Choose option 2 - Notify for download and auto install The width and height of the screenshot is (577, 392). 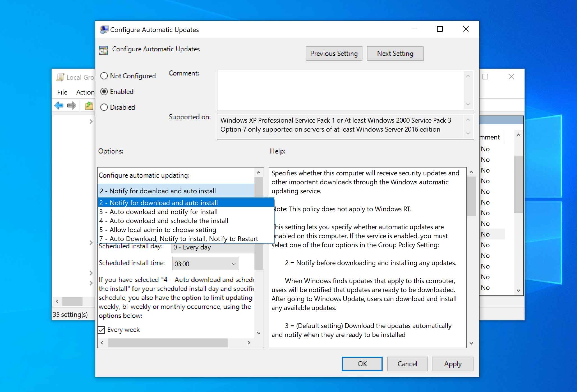(186, 203)
